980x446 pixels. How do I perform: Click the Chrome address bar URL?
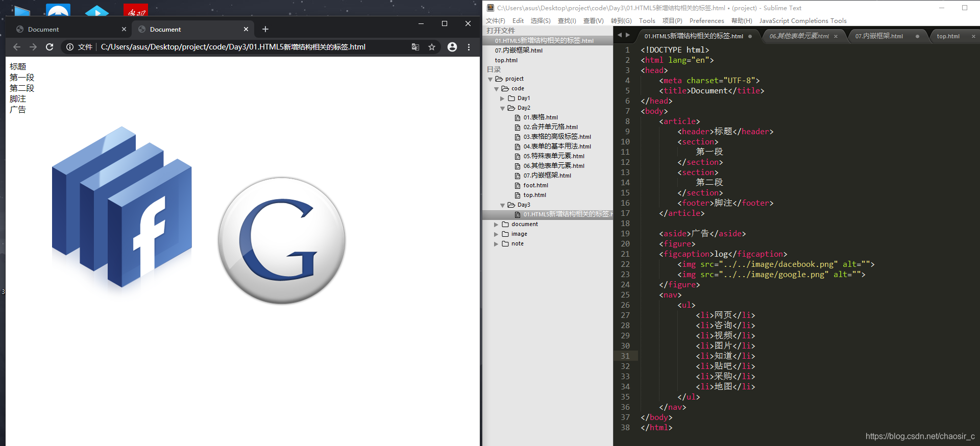point(233,47)
